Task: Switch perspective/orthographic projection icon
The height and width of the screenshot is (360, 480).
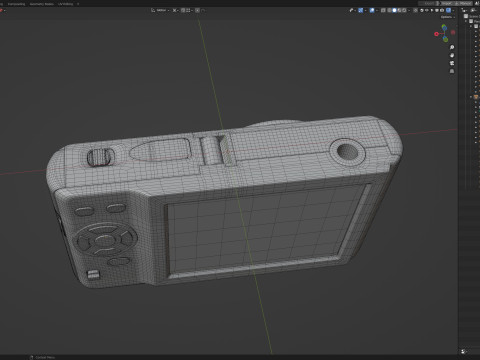Action: (452, 71)
